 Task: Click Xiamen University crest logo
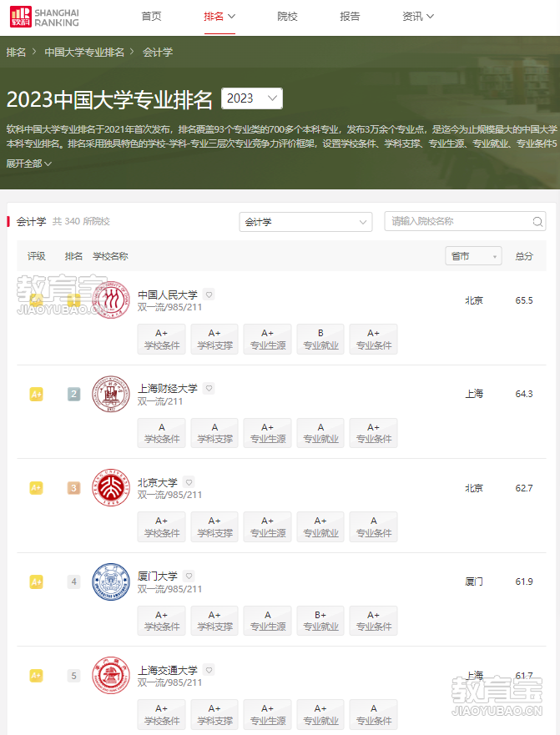pos(111,581)
